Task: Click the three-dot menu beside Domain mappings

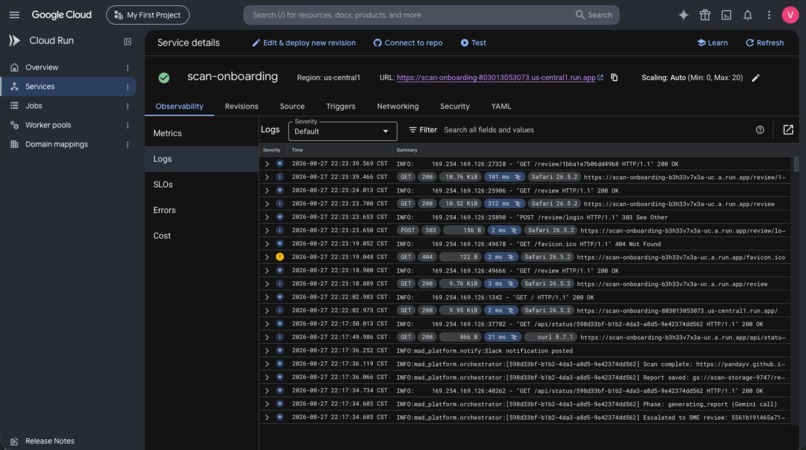Action: 127,145
